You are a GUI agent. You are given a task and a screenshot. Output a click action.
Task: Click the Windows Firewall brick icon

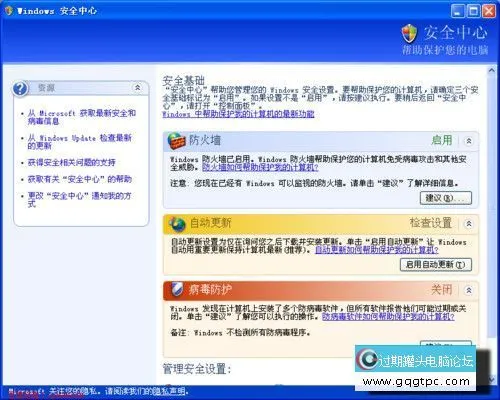click(176, 141)
